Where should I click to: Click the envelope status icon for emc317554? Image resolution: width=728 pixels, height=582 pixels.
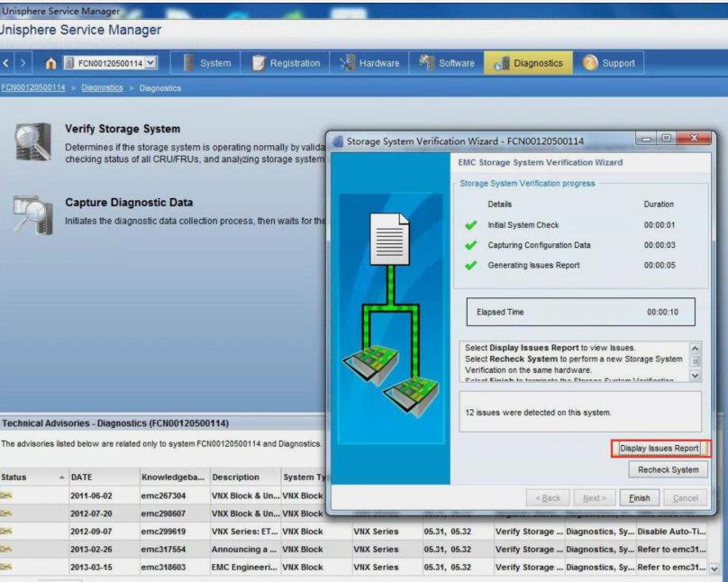coord(5,549)
